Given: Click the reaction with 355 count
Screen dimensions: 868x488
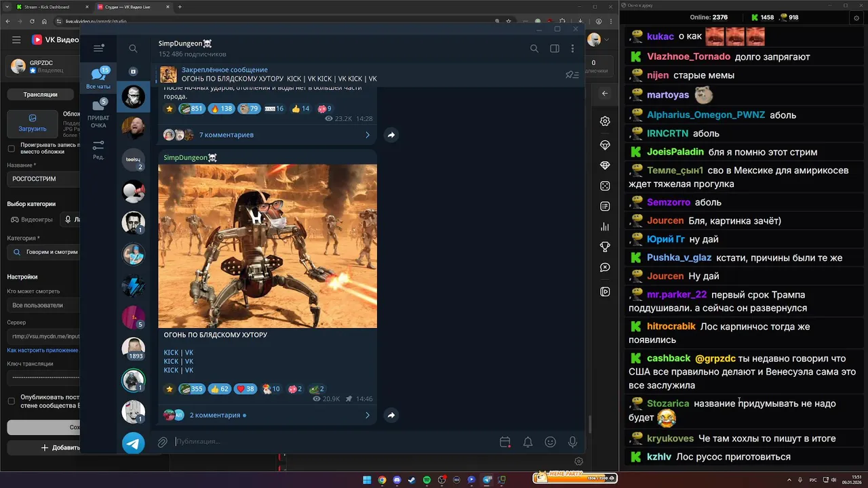Looking at the screenshot, I should pos(191,389).
